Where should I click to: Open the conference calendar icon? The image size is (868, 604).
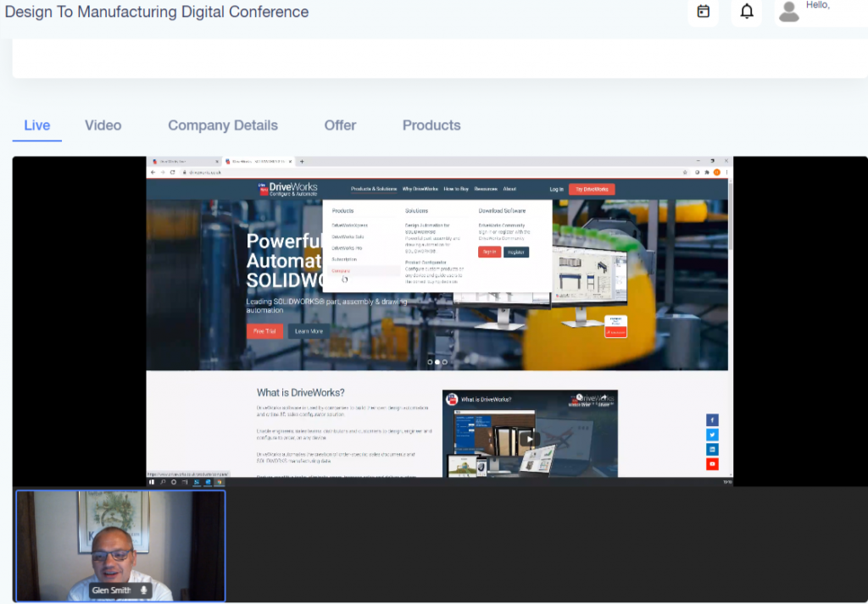coord(703,11)
